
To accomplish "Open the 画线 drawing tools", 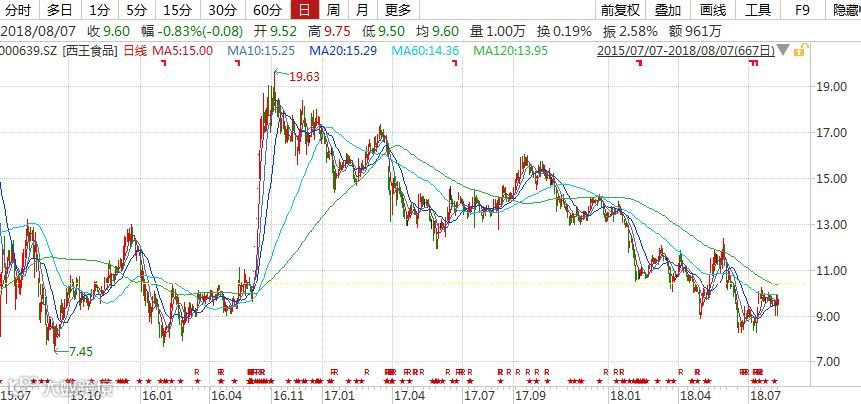I will 713,10.
